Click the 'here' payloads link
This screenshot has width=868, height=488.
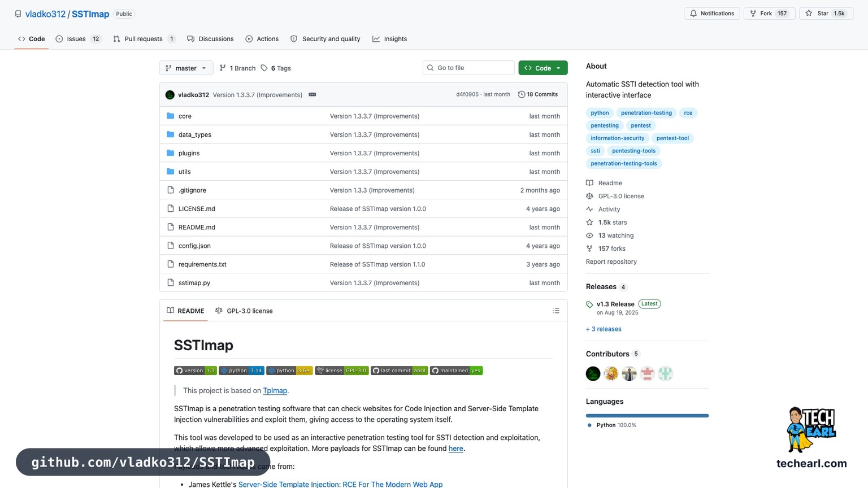pos(455,448)
